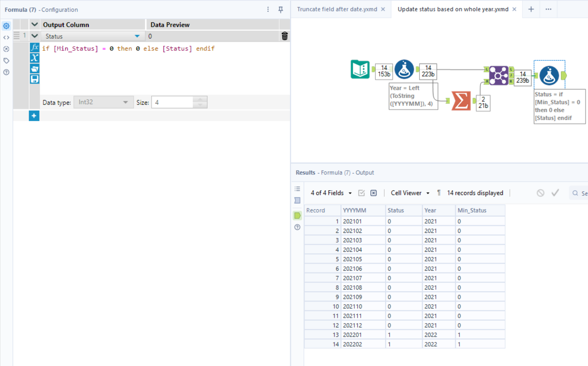Open the Status output column dropdown
588x366 pixels.
137,36
